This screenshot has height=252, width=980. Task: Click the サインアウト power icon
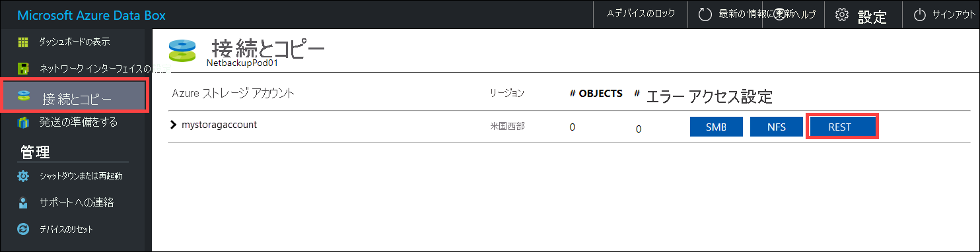[x=920, y=15]
